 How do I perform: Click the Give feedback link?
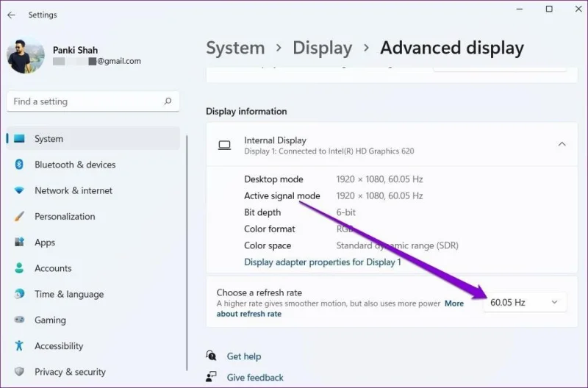pos(255,378)
